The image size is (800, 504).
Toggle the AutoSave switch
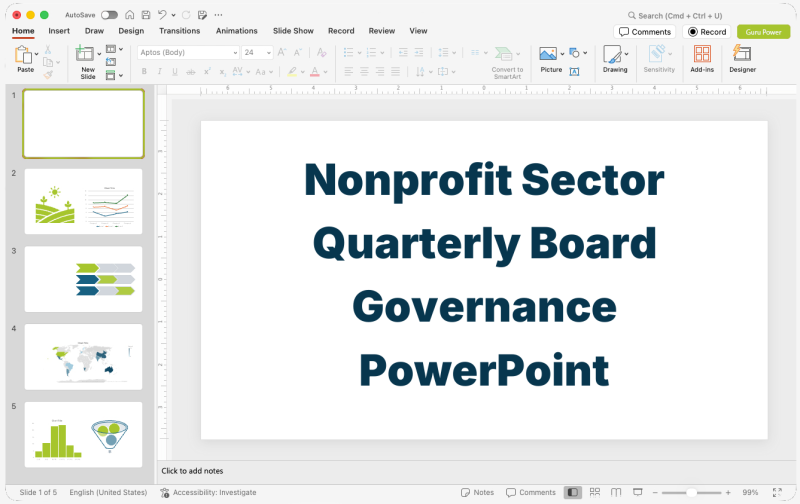(109, 15)
